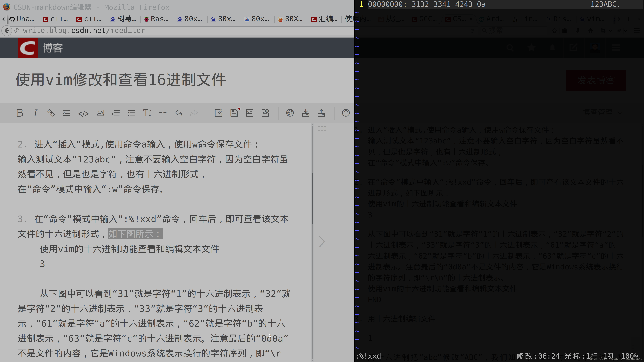Click the line starting '2. 进入“插入”模式'
Image resolution: width=644 pixels, height=362 pixels.
pyautogui.click(x=139, y=144)
